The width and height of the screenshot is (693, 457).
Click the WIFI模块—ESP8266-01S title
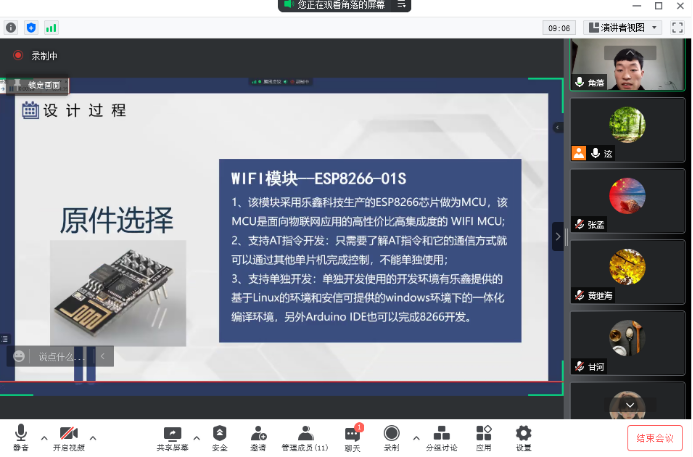coord(319,179)
